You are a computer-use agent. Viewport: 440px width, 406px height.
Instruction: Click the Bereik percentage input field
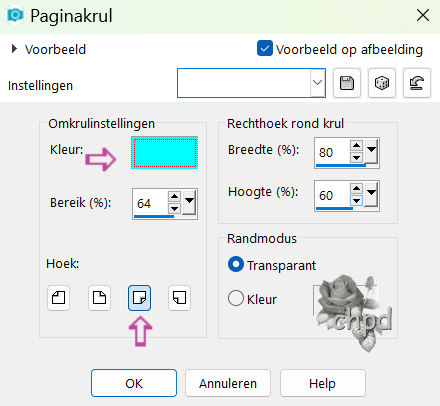[150, 203]
